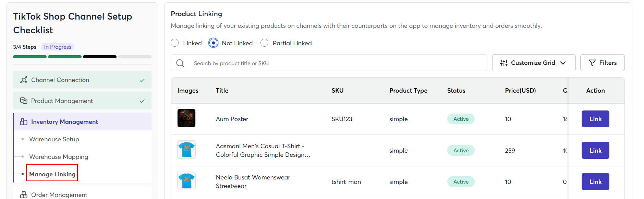
Task: Expand the Customize Grid dropdown chevron
Action: click(563, 63)
